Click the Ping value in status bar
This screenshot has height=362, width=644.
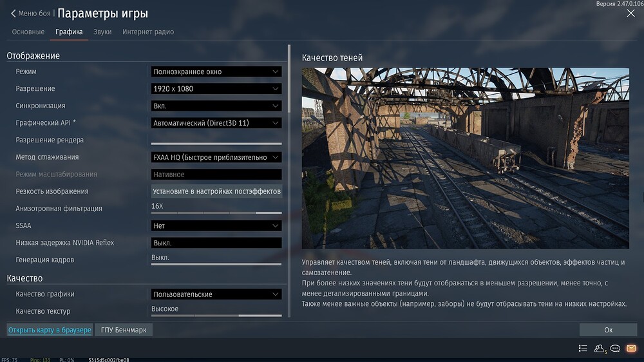point(40,359)
